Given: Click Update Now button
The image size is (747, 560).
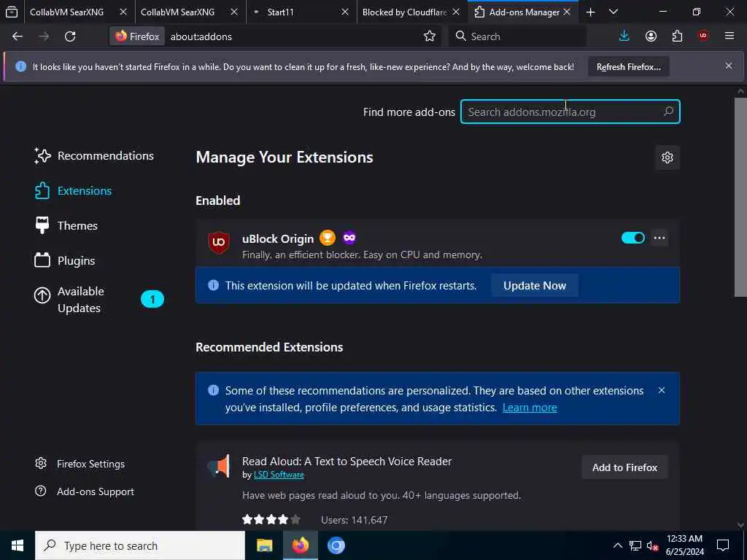Looking at the screenshot, I should pyautogui.click(x=535, y=285).
